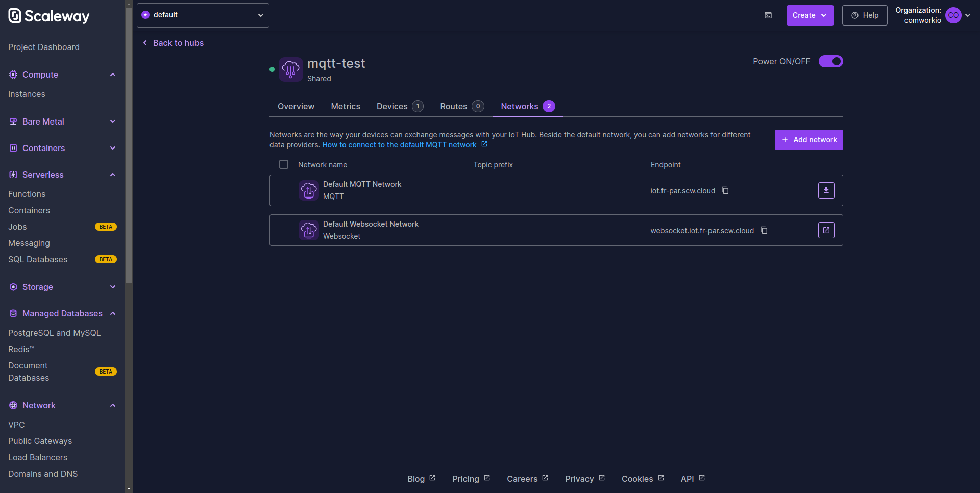980x493 pixels.
Task: Copy the iot.fr-par.scw.cloud endpoint
Action: tap(725, 190)
